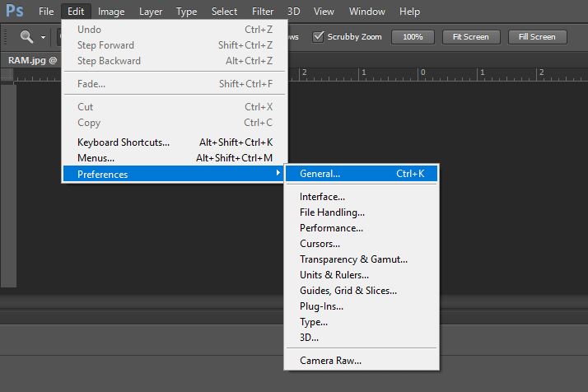Open the Image menu
The width and height of the screenshot is (588, 392).
point(111,12)
